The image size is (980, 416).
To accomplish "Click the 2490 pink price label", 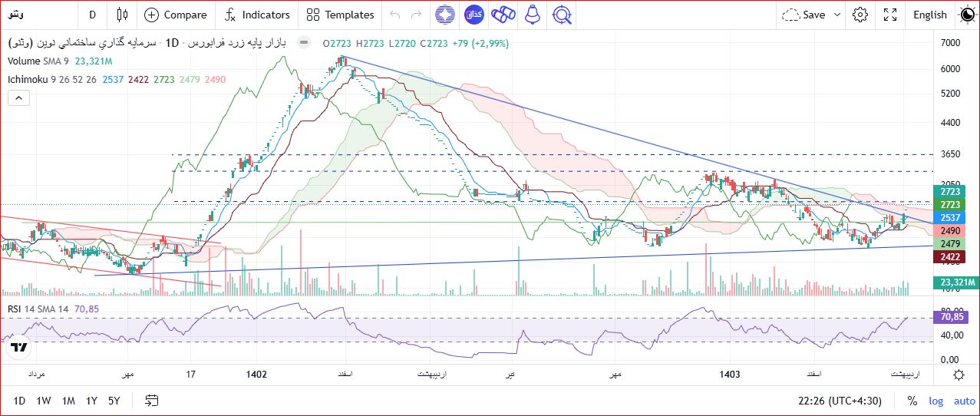I will [x=950, y=230].
